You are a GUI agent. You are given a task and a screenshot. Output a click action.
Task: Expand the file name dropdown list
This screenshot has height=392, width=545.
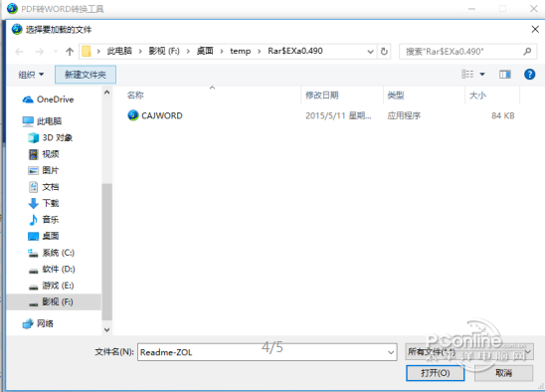tap(391, 352)
